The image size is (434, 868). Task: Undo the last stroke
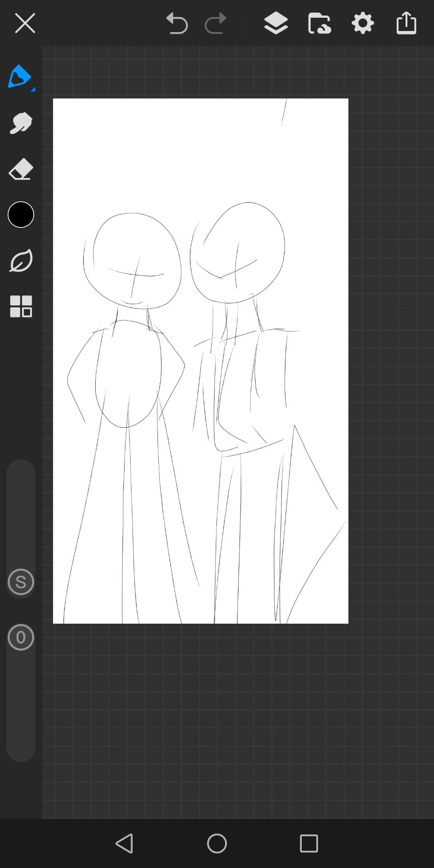pyautogui.click(x=177, y=23)
